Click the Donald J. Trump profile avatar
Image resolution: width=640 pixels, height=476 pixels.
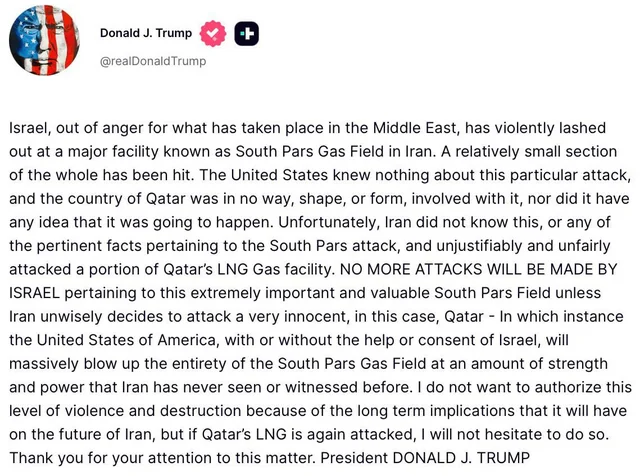[43, 45]
